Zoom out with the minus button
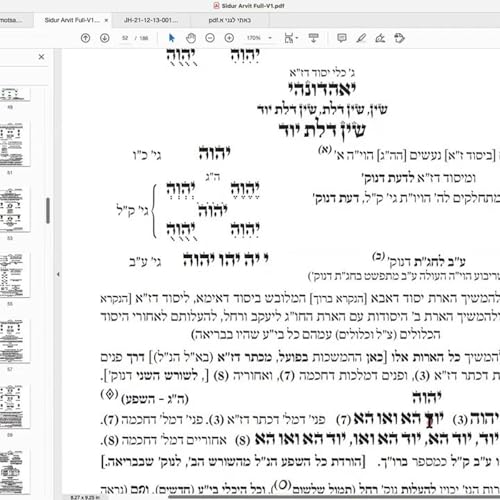 click(210, 38)
